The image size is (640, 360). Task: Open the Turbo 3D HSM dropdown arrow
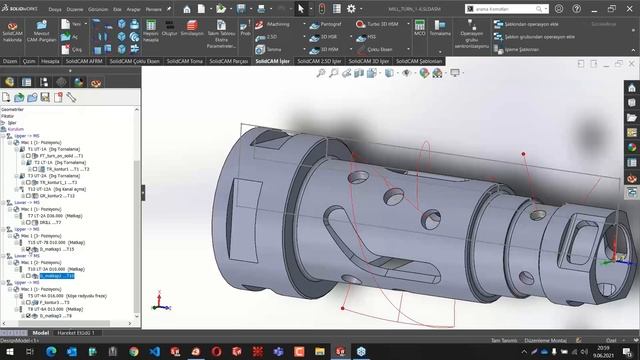coord(408,24)
